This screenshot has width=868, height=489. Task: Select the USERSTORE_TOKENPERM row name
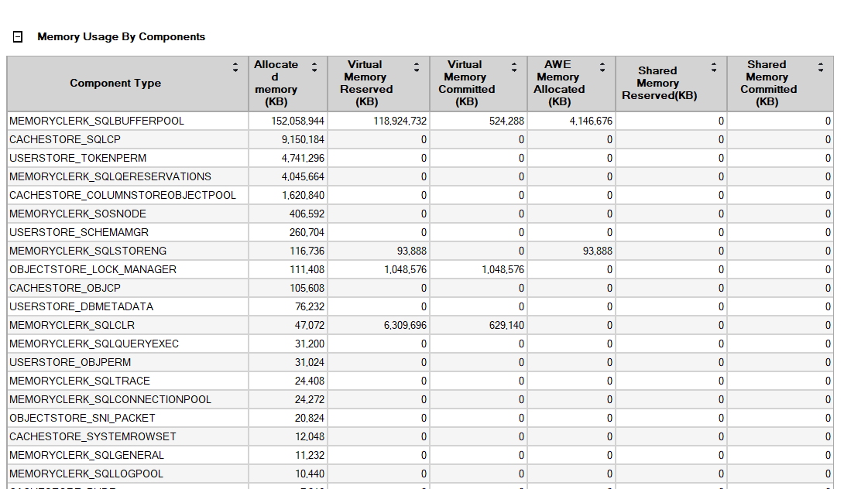pos(77,158)
